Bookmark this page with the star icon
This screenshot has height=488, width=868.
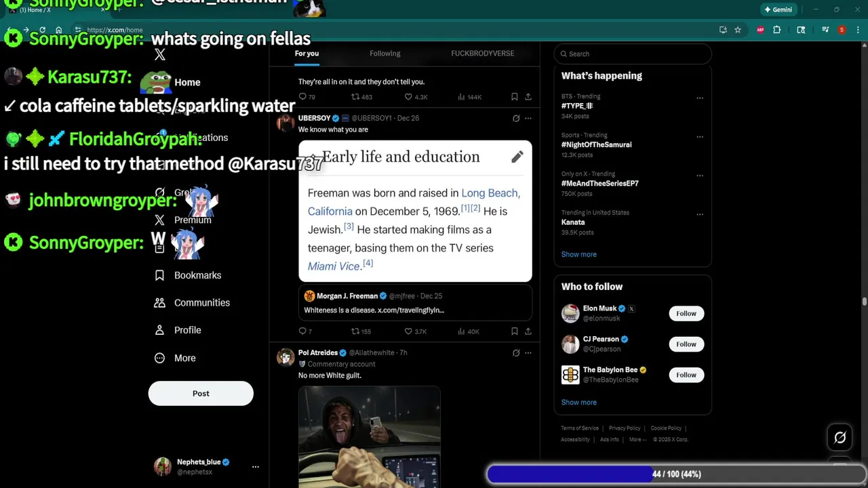[x=738, y=30]
